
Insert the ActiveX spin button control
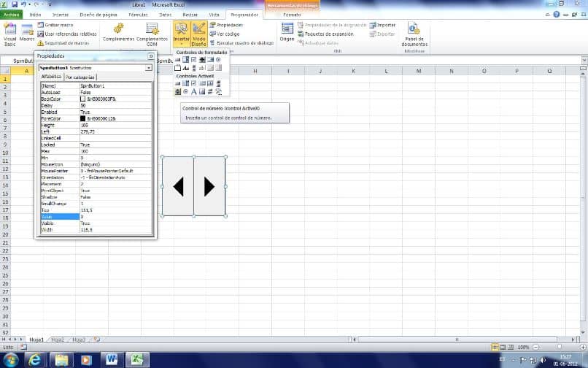[x=178, y=91]
